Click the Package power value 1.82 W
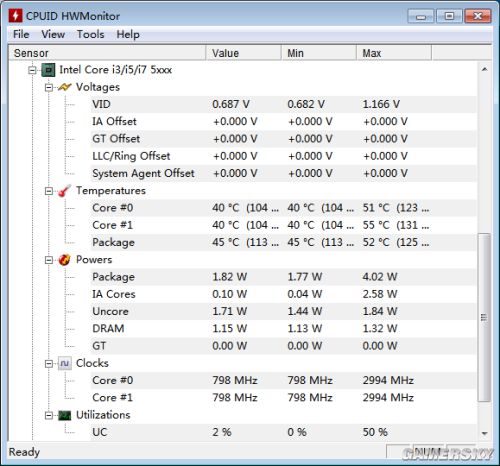The height and width of the screenshot is (466, 500). click(x=230, y=277)
